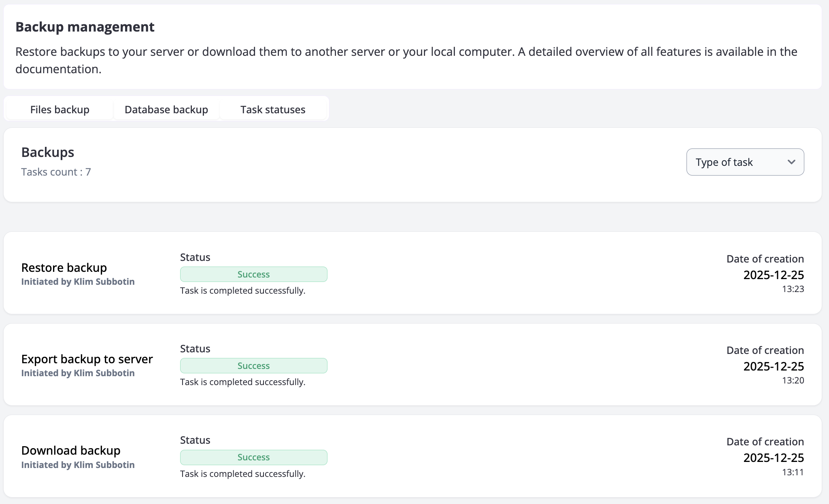Click Success badge on Export backup task
Screen dimensions: 829x504
(x=253, y=366)
